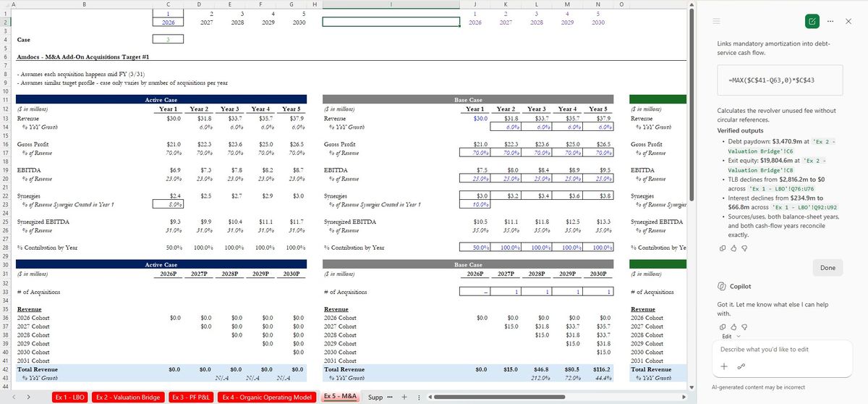Select Base Case Year 1 Revenue $30.0
Screen dimensions: 868x404
click(x=475, y=118)
